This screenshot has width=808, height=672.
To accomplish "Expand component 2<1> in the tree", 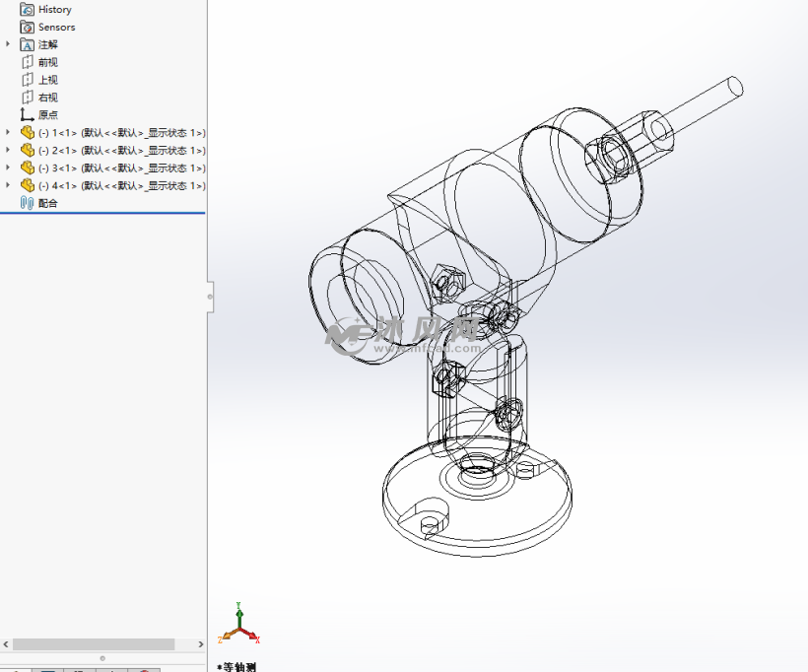I will pyautogui.click(x=9, y=150).
